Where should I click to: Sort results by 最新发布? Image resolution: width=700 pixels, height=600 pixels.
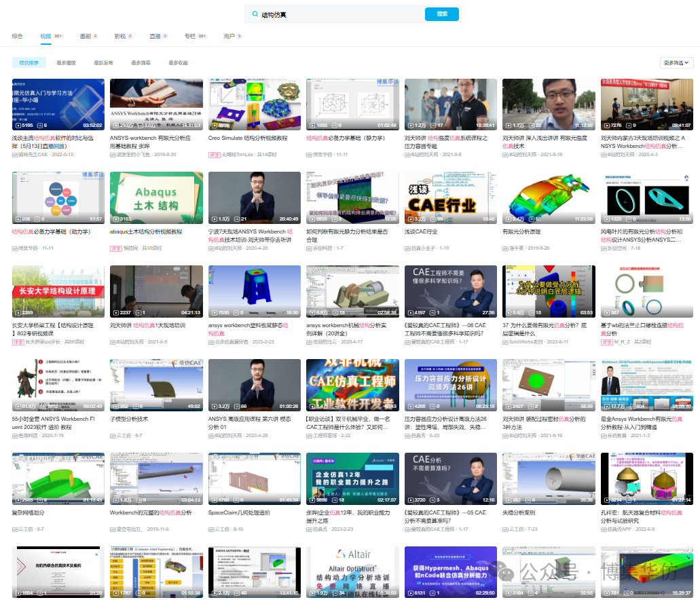pyautogui.click(x=103, y=62)
